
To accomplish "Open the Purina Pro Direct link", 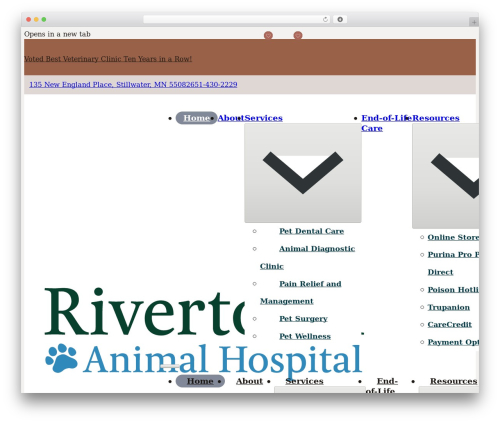I will pyautogui.click(x=453, y=263).
